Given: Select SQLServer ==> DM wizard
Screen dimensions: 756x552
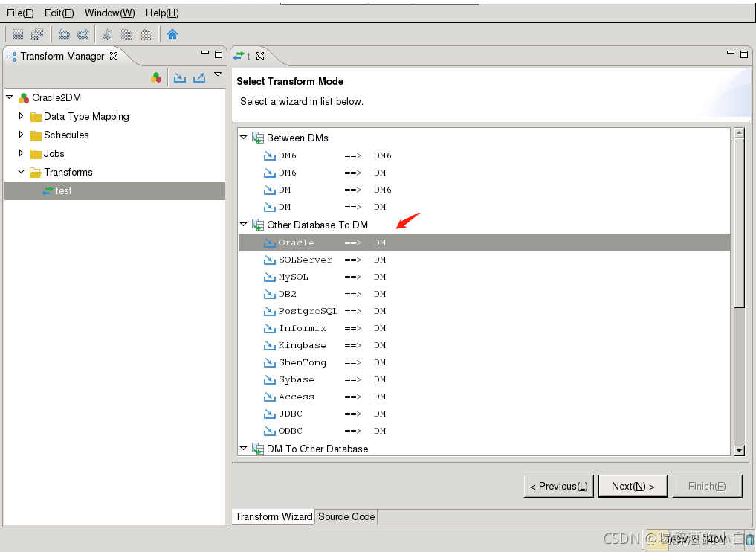Looking at the screenshot, I should [x=484, y=260].
